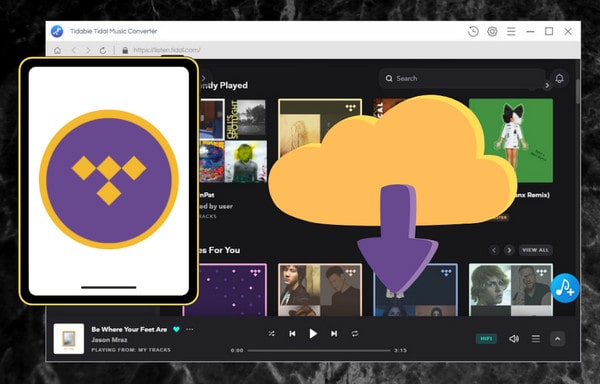Click the Tidabie app logo
The width and height of the screenshot is (600, 384).
pyautogui.click(x=57, y=31)
